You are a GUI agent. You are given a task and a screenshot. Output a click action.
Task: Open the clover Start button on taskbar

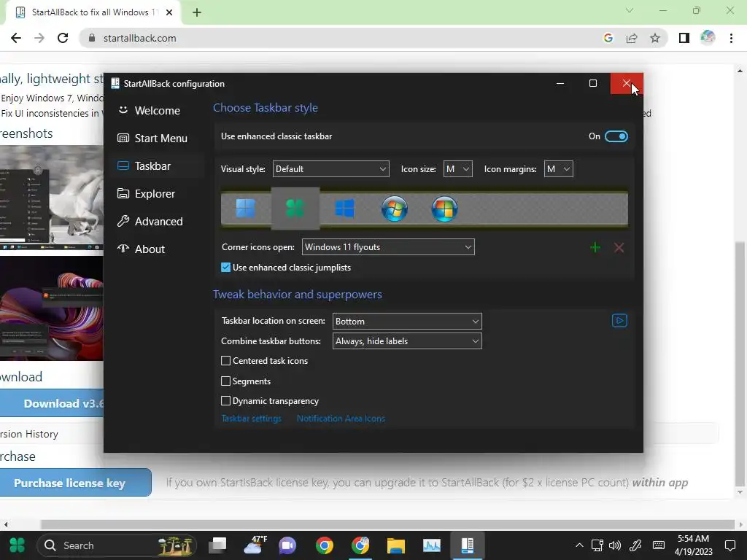17,545
